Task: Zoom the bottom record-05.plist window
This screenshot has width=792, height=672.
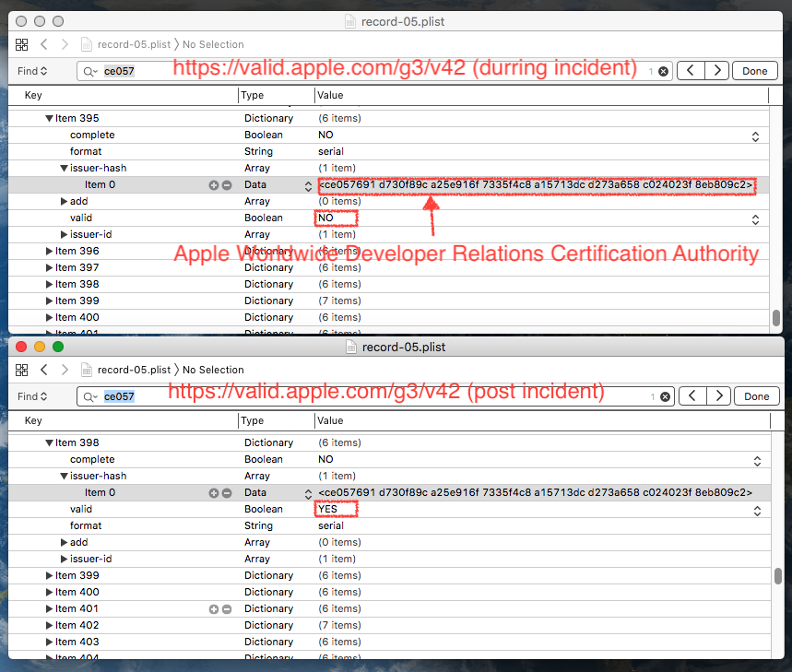Action: [58, 347]
